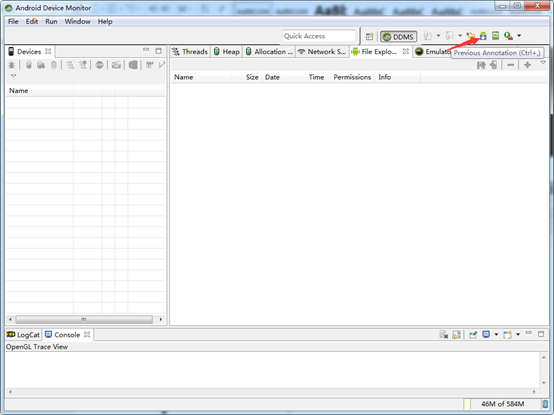Screen dimensions: 554x415
Task: Click Date column header in File Explorer
Action: (283, 77)
